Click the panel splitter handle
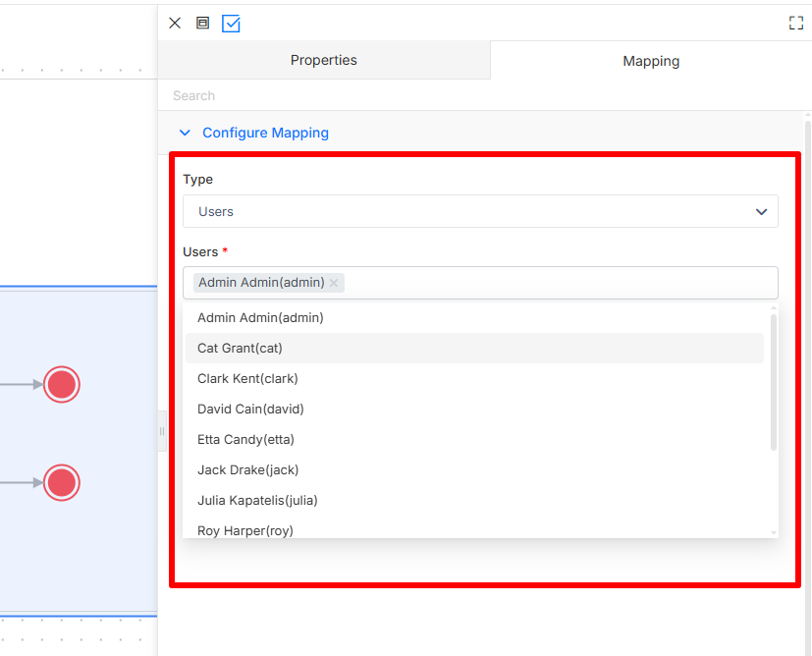 click(162, 431)
